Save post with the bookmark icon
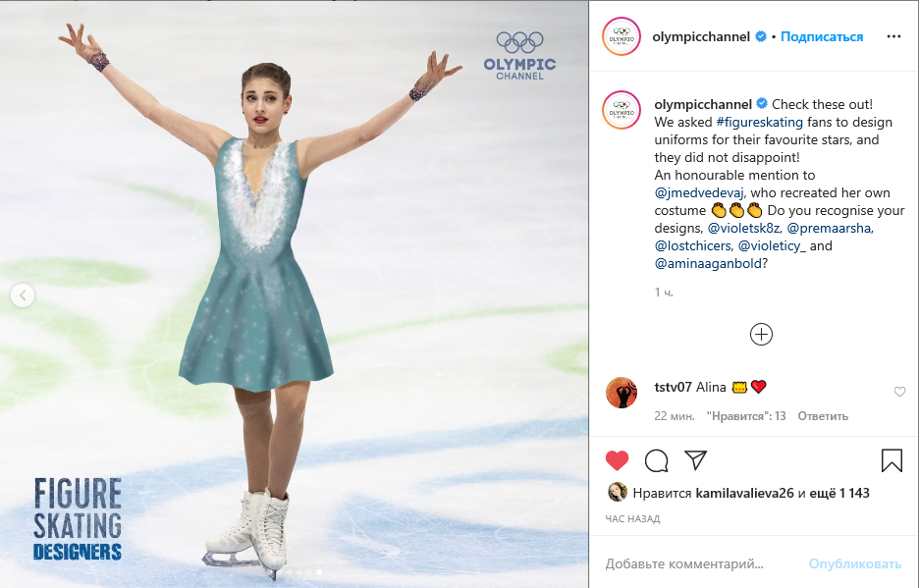This screenshot has height=588, width=919. click(x=892, y=460)
